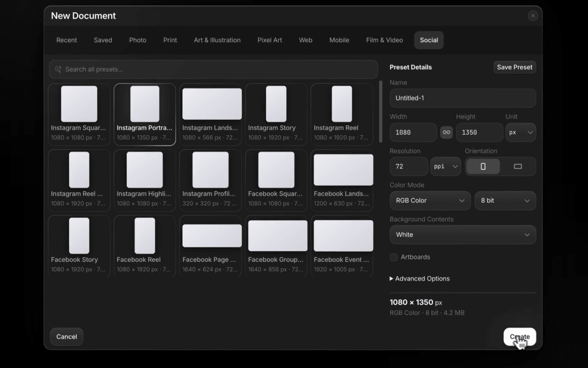Open the Background Contents White dropdown

click(x=463, y=235)
